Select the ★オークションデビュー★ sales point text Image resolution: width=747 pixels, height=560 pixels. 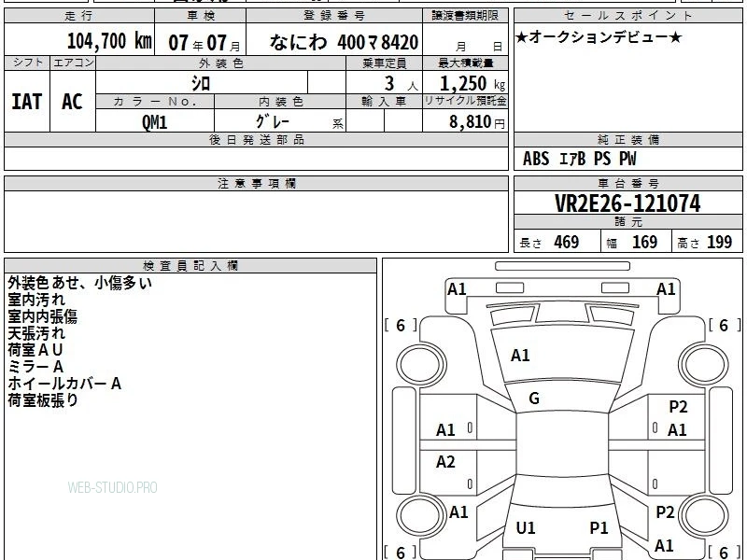click(599, 37)
